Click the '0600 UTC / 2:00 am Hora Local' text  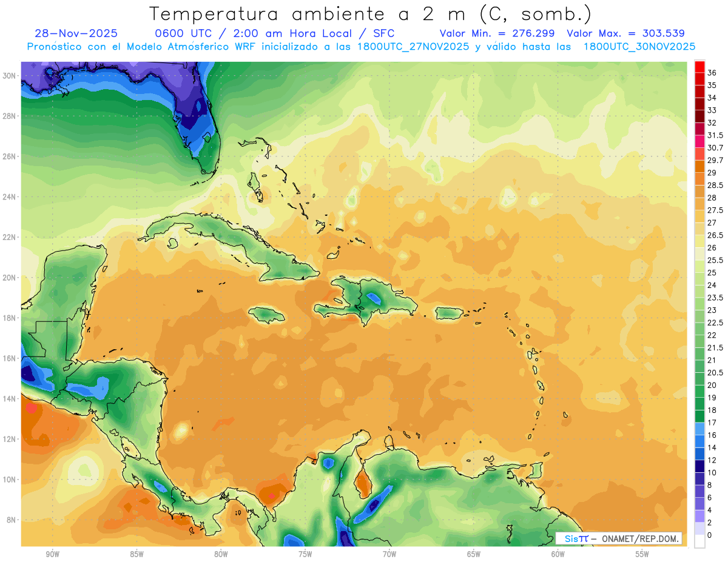point(254,33)
